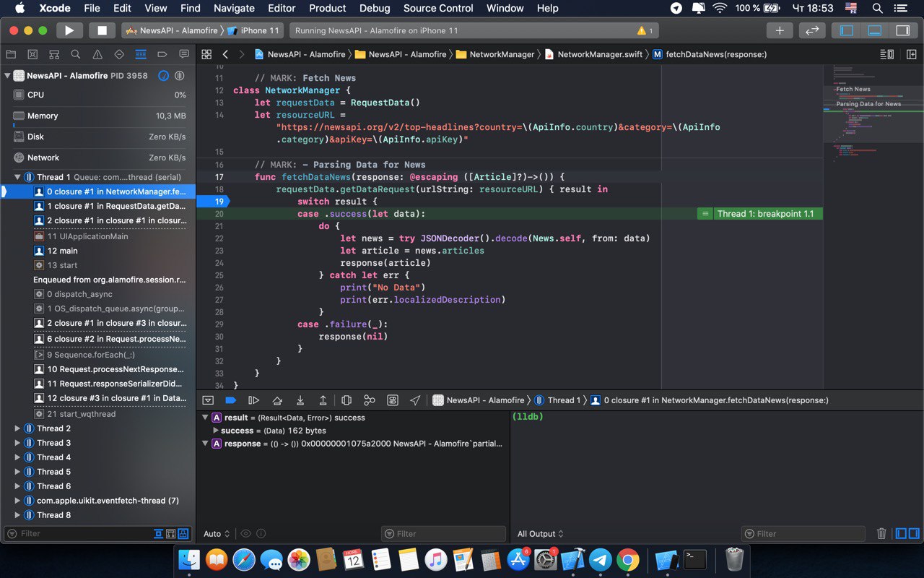Open Telegram from the Dock
The height and width of the screenshot is (578, 924).
pyautogui.click(x=600, y=559)
